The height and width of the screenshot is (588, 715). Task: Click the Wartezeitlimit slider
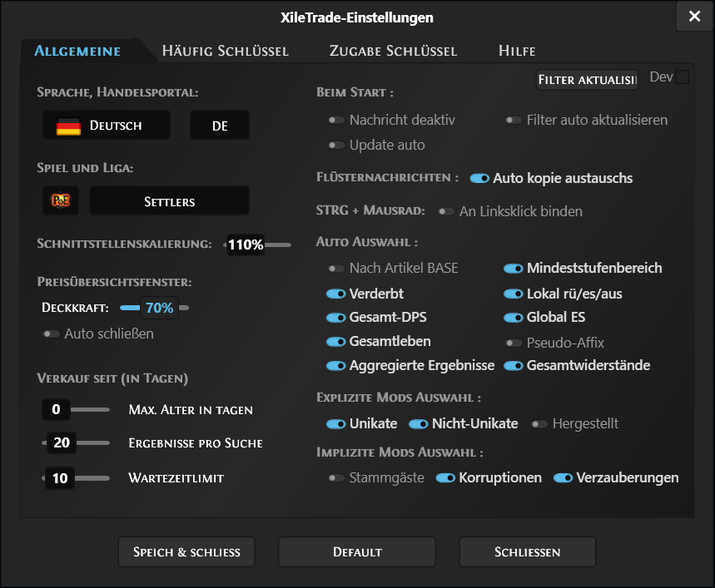[x=76, y=478]
